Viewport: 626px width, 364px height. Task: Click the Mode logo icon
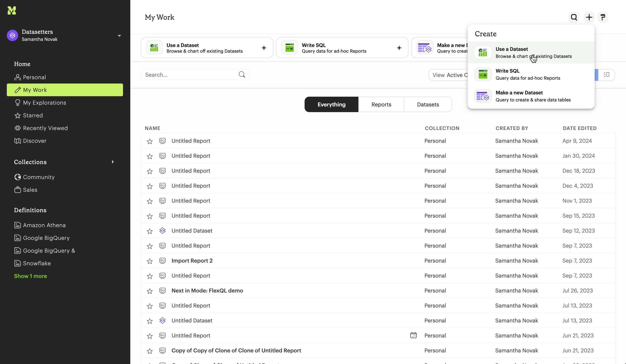pyautogui.click(x=12, y=11)
